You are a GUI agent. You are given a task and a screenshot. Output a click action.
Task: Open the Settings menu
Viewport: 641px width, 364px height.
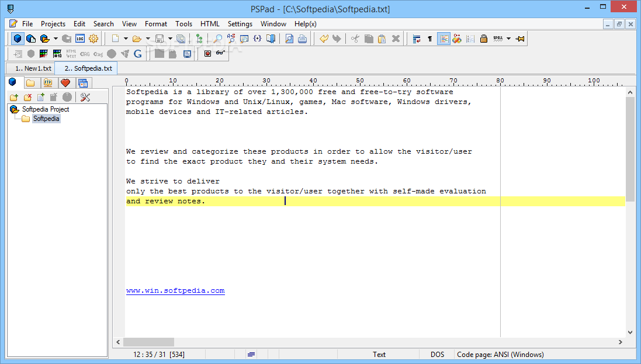pos(240,24)
